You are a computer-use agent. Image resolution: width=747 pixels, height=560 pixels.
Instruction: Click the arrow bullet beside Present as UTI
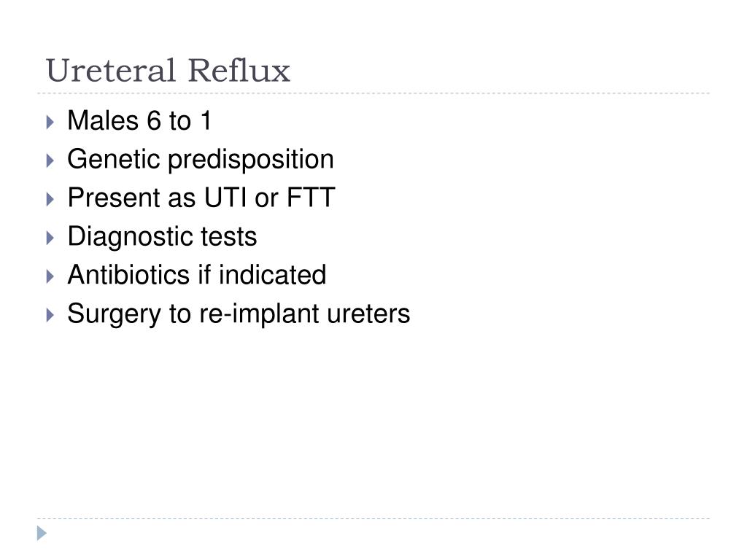50,199
